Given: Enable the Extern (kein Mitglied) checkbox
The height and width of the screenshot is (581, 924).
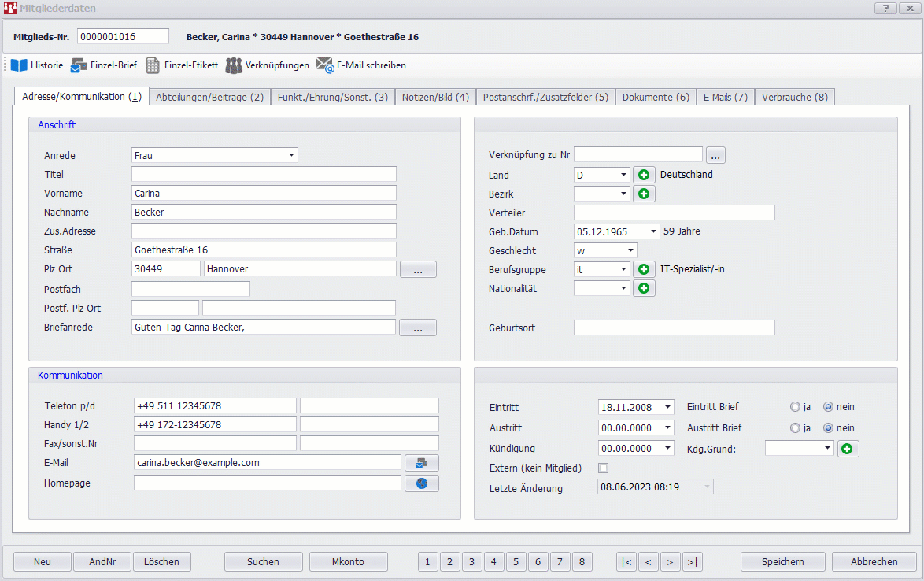Looking at the screenshot, I should point(604,468).
